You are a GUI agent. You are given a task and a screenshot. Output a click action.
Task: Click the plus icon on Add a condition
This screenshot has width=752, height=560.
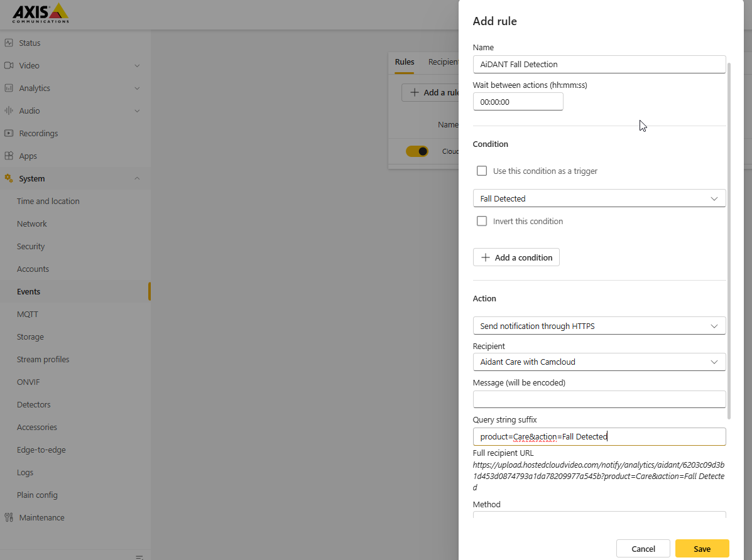coord(486,257)
